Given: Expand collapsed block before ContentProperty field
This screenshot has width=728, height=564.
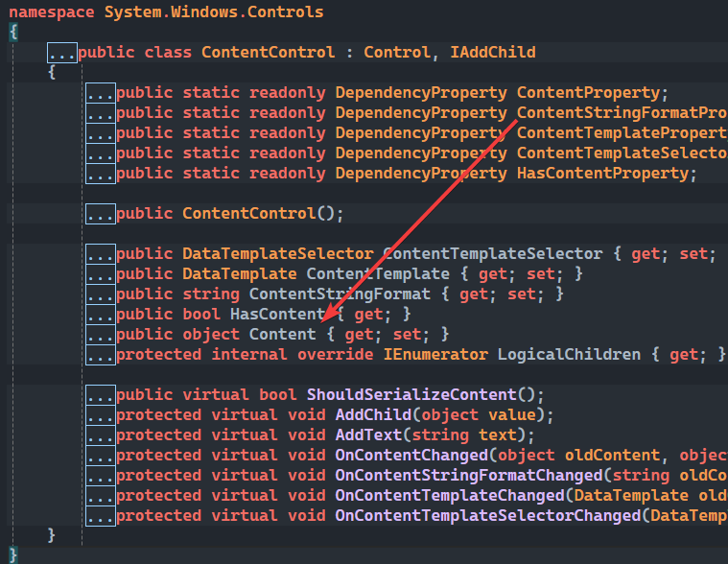Looking at the screenshot, I should (x=101, y=93).
